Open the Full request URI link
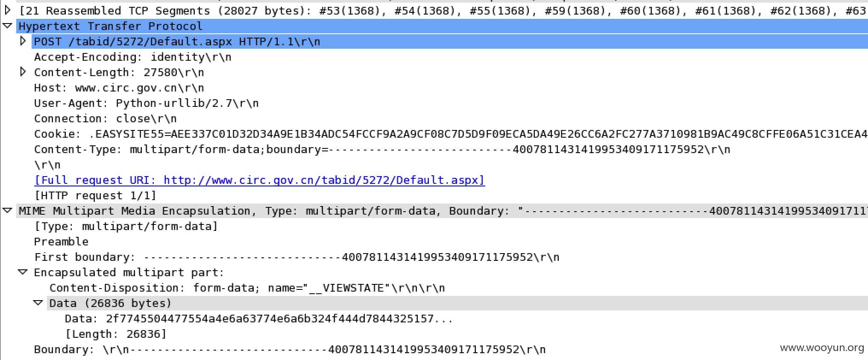 [259, 180]
